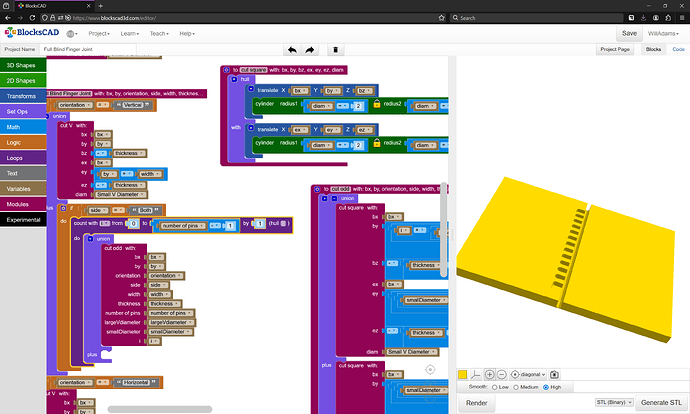This screenshot has height=414, width=690.
Task: Open the side variable dropdown in the if block
Action: (x=98, y=210)
